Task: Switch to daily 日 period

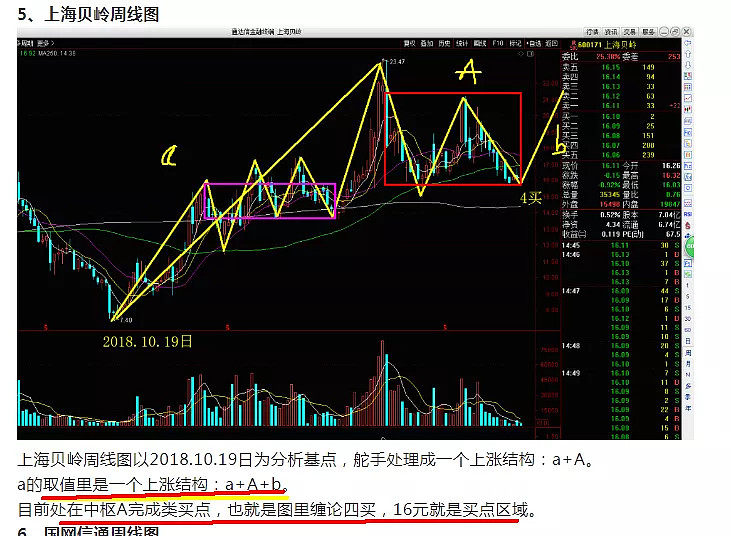Action: [688, 341]
